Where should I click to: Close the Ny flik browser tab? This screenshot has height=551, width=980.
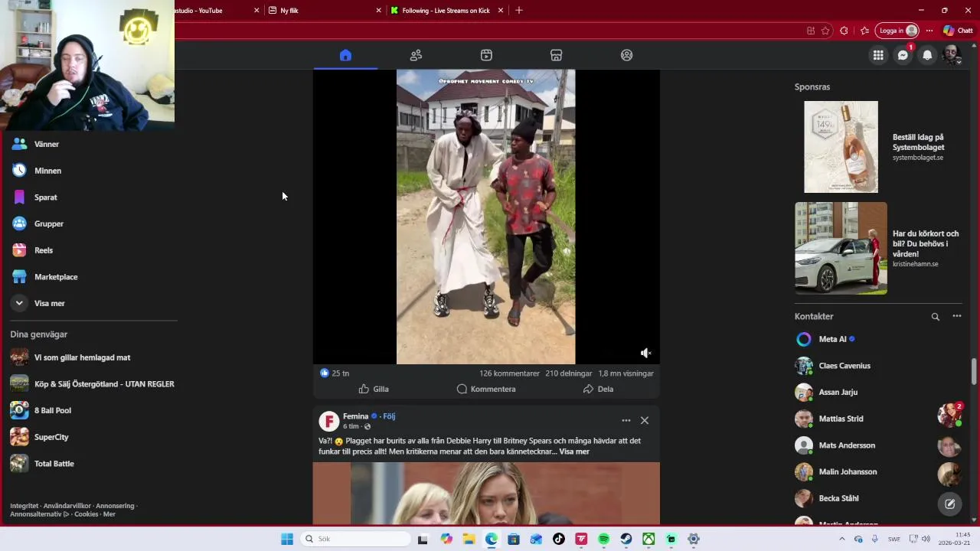(378, 11)
